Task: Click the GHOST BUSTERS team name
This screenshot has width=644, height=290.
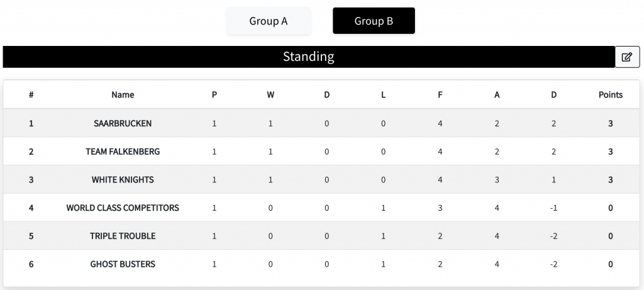Action: tap(123, 264)
